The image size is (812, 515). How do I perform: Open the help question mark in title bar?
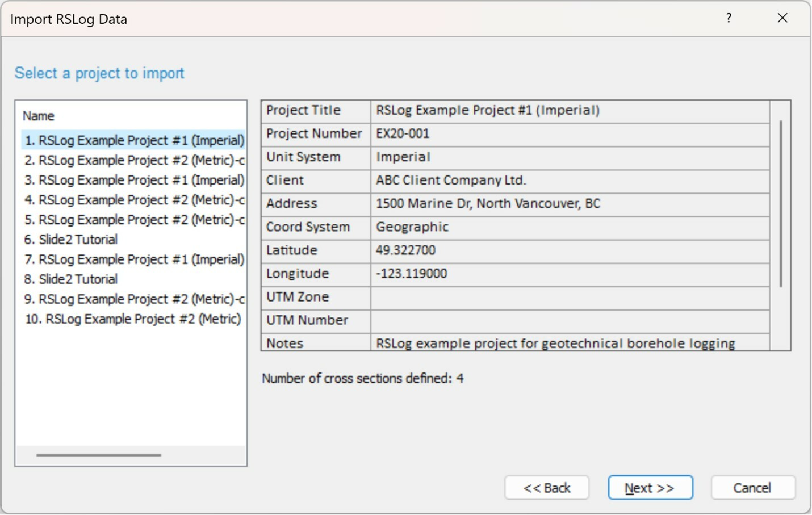[x=729, y=18]
